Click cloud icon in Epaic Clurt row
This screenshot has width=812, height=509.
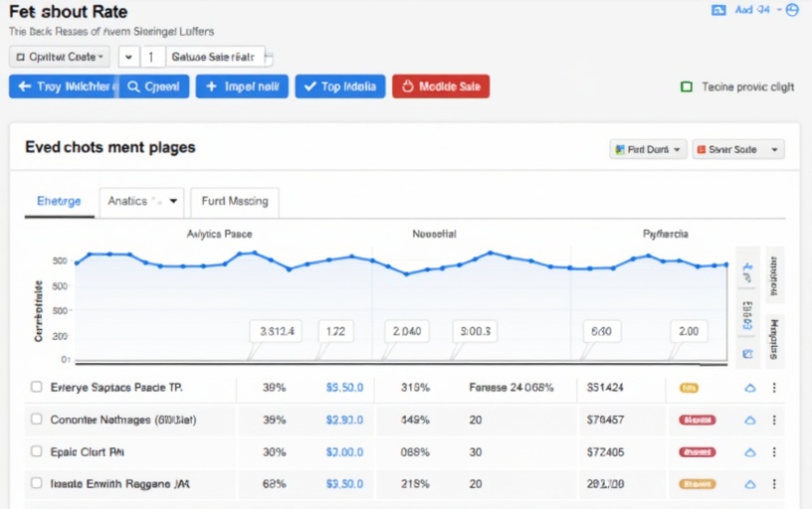click(x=750, y=452)
